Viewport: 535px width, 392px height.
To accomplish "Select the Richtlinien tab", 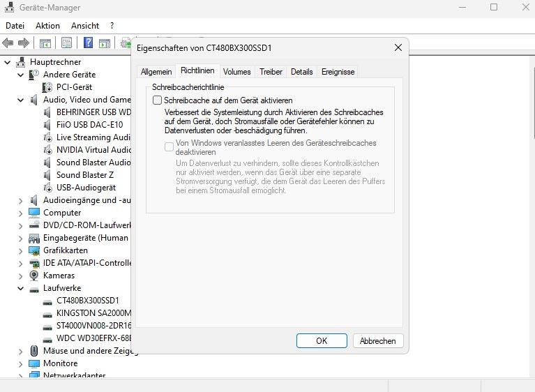I will (x=197, y=70).
